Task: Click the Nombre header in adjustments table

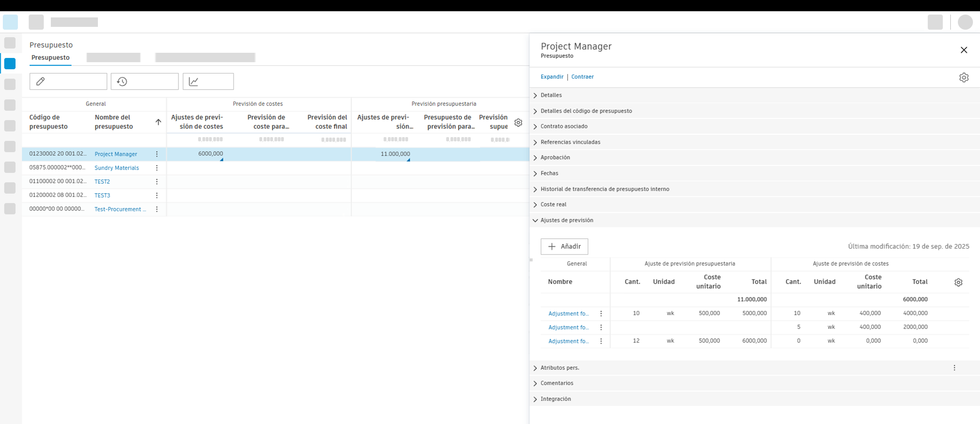Action: (560, 282)
